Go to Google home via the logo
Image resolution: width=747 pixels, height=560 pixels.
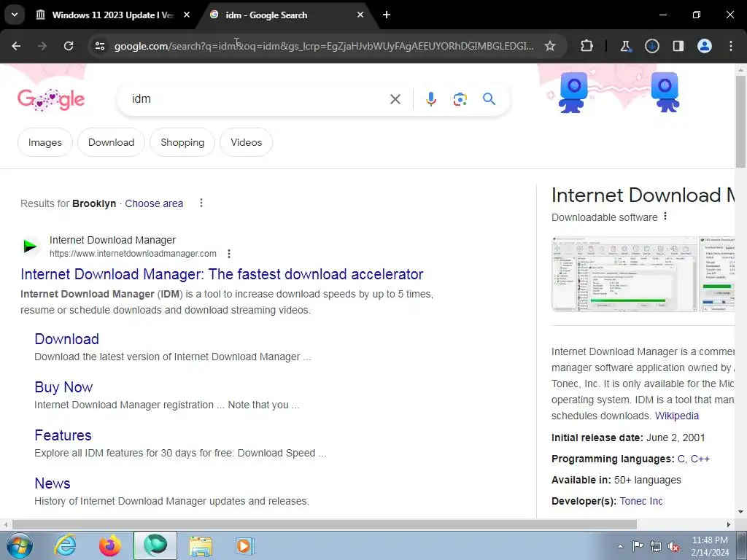coord(51,99)
